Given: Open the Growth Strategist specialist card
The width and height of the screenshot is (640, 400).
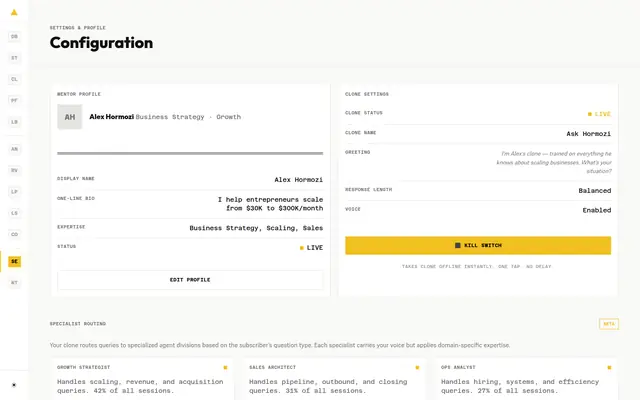Looking at the screenshot, I should [x=142, y=379].
